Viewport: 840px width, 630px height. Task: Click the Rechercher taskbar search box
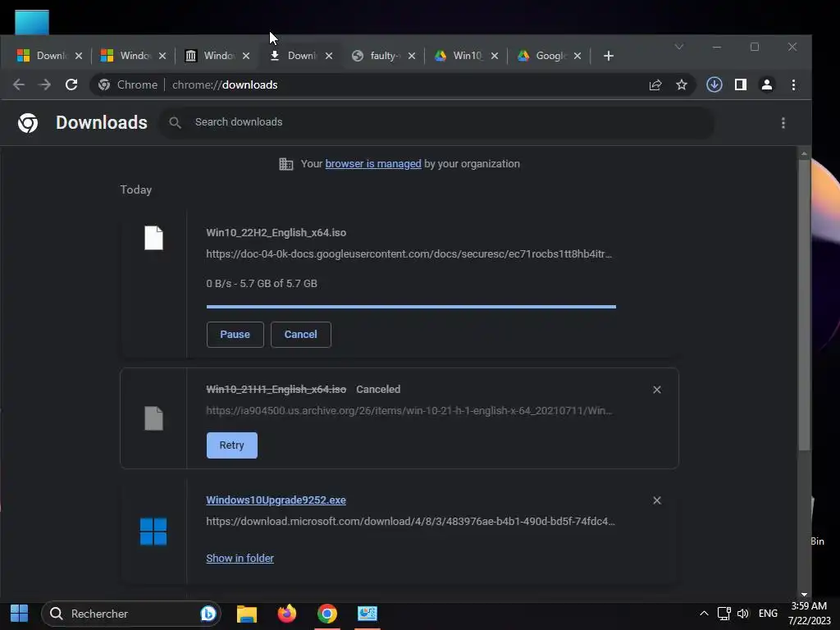(x=131, y=614)
